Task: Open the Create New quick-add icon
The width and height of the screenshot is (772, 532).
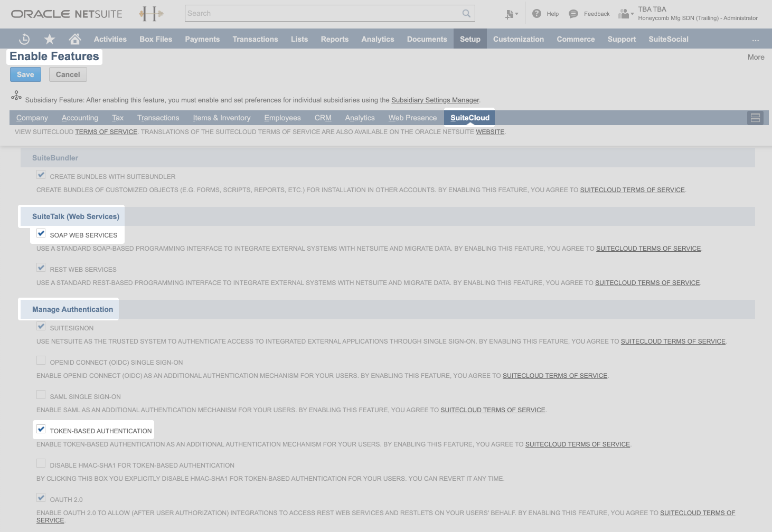Action: 509,13
